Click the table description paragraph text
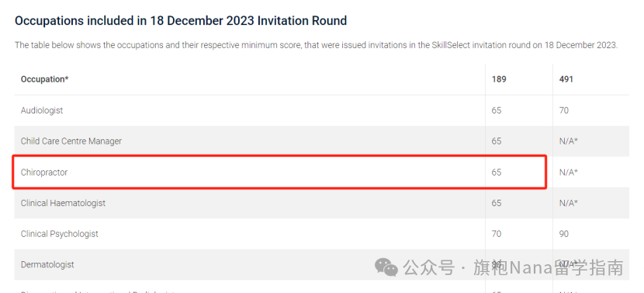Screen dimensions: 644x293 (317, 45)
